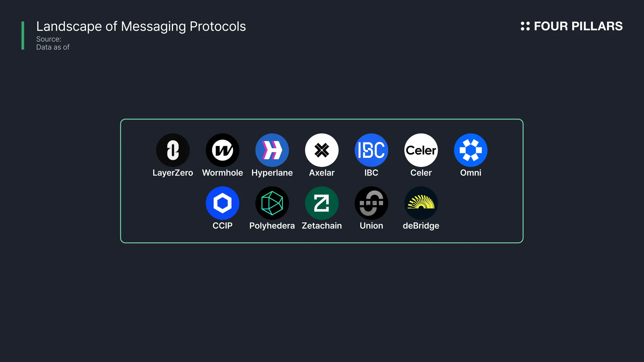Click the LayerZero text label

(x=173, y=173)
